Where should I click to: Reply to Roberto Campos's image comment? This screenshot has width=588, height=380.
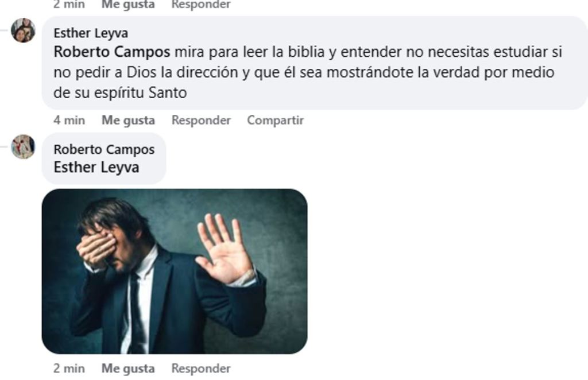[201, 369]
